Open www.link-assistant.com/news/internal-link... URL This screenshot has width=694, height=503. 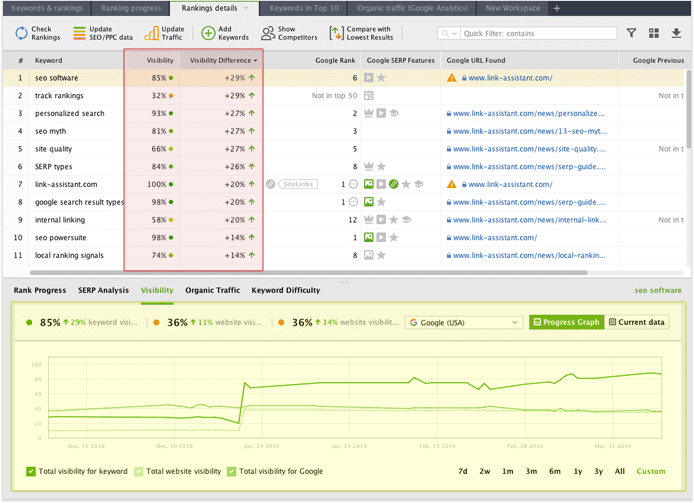pos(529,220)
